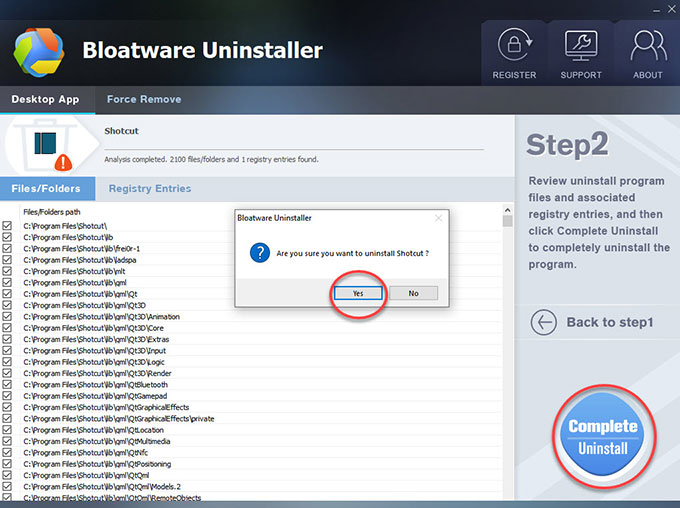
Task: Minimize the Bloatware Uninstaller window
Action: coord(657,10)
